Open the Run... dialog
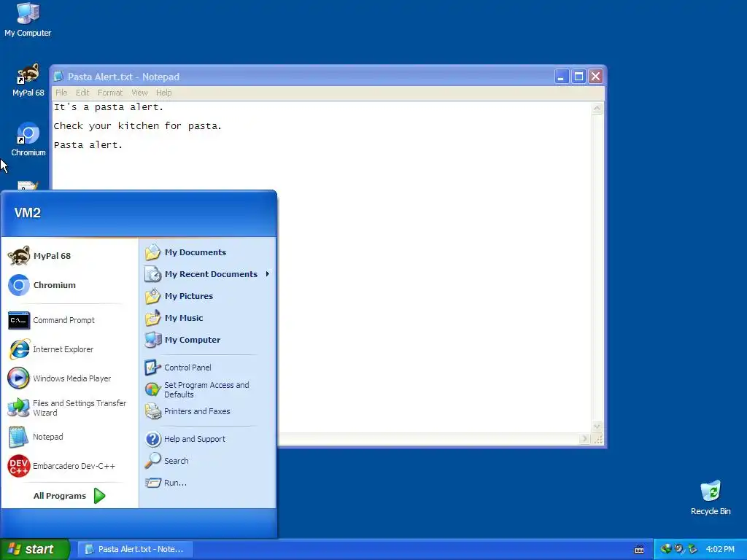 [x=207, y=483]
